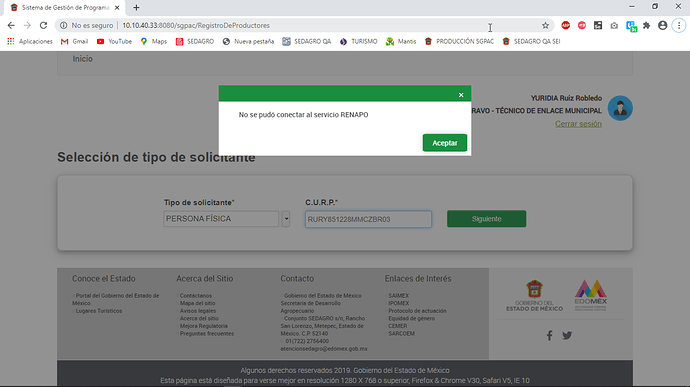The height and width of the screenshot is (387, 690).
Task: Open the AdBlock Plus extension icon
Action: coord(565,26)
